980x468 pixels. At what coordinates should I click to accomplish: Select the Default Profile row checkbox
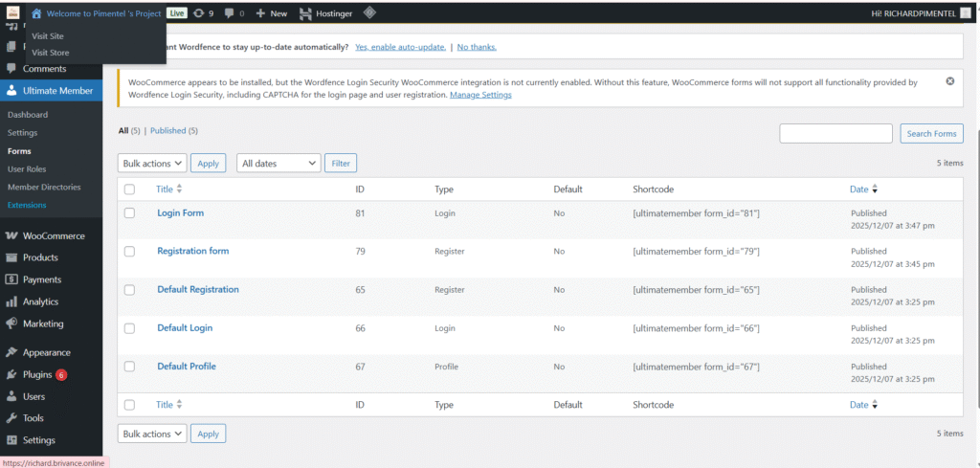coord(129,367)
